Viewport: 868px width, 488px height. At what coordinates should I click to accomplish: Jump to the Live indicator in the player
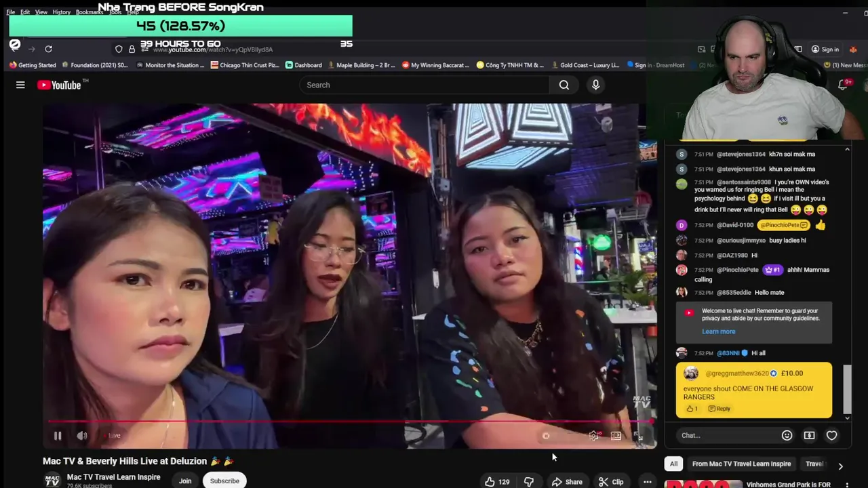113,436
